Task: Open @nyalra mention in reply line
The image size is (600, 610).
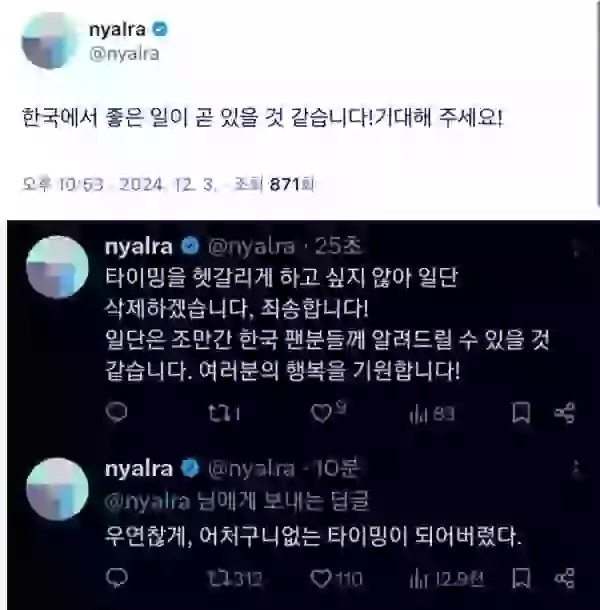Action: pos(147,501)
